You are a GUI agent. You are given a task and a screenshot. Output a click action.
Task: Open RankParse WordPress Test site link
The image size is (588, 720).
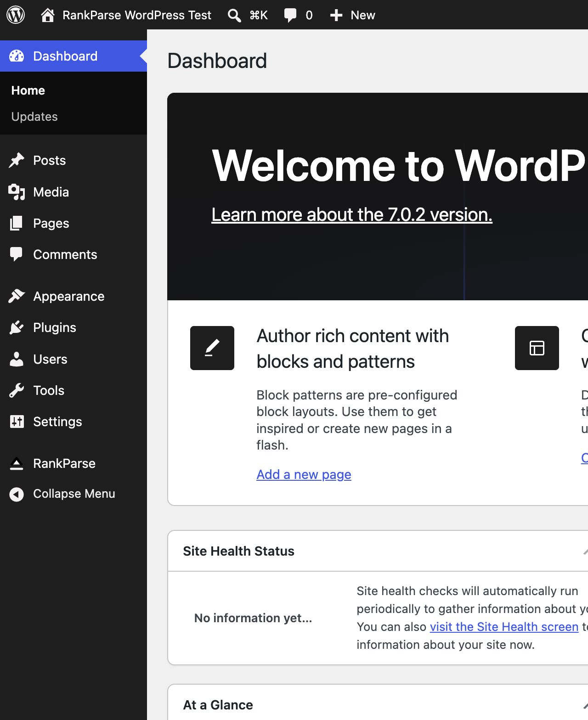coord(136,15)
